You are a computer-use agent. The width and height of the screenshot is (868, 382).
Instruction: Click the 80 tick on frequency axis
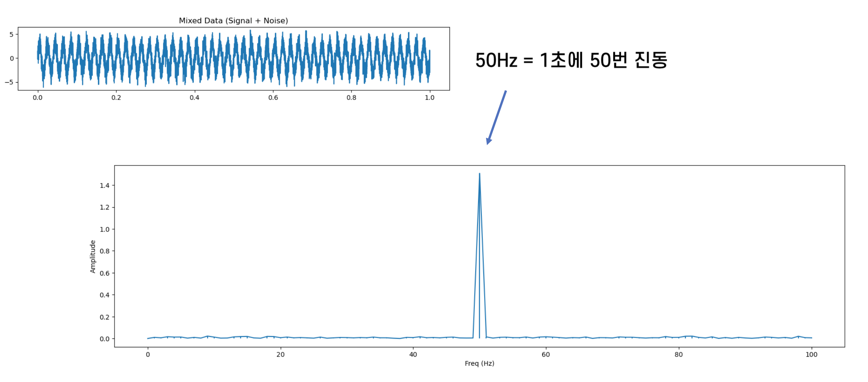[679, 355]
